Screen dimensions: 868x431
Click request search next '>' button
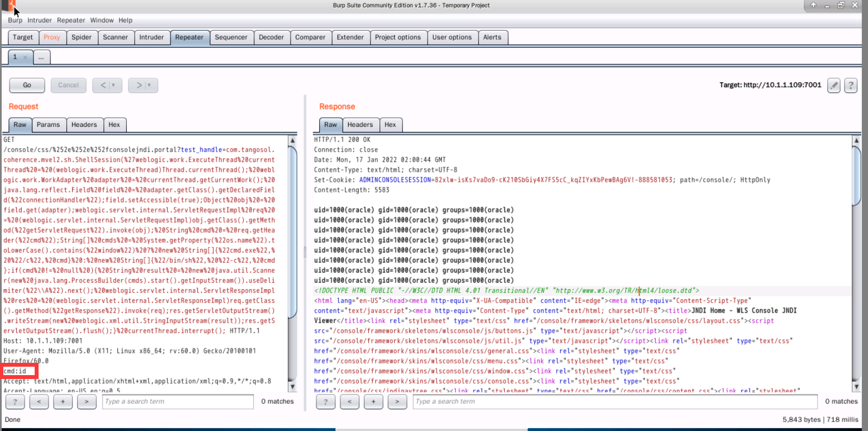point(86,401)
